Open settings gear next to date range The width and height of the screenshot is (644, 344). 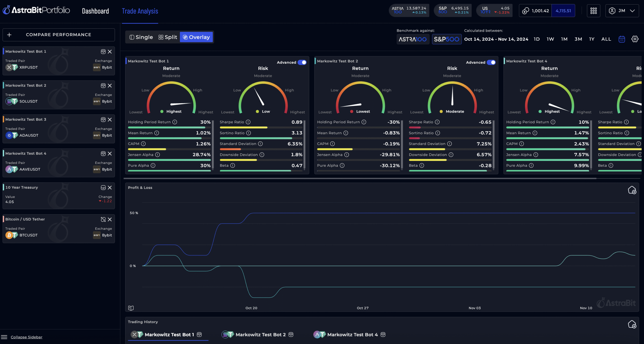point(635,39)
